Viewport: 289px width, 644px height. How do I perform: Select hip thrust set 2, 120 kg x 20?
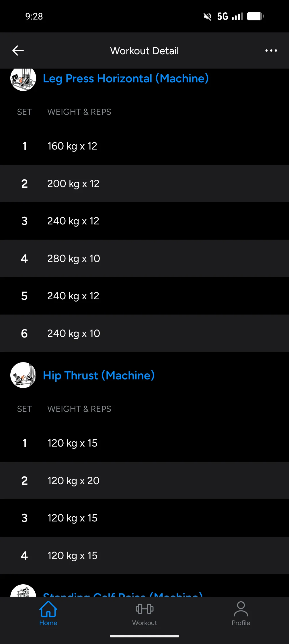144,481
